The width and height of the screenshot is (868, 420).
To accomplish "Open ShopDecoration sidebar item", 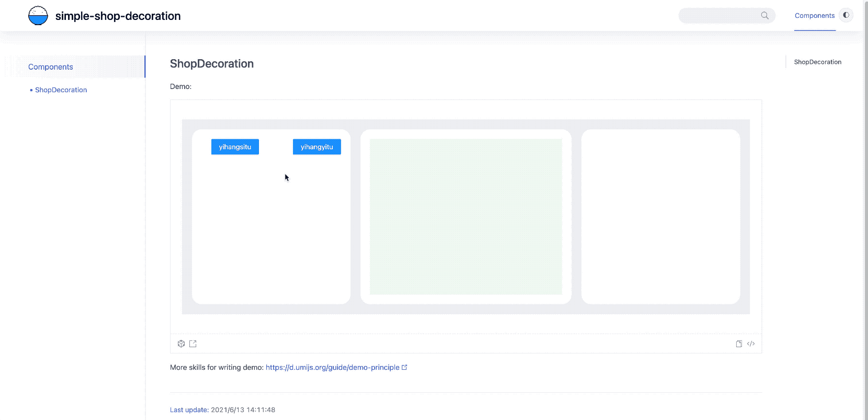I will (61, 90).
